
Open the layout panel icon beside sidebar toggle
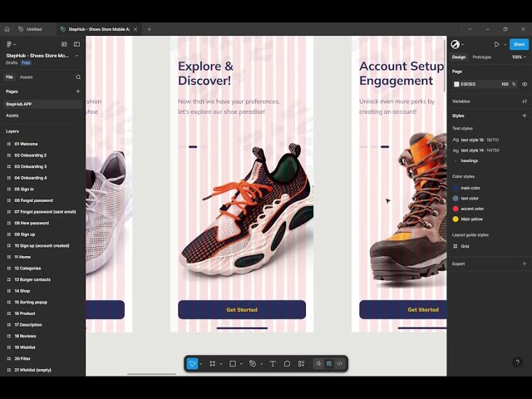point(64,44)
